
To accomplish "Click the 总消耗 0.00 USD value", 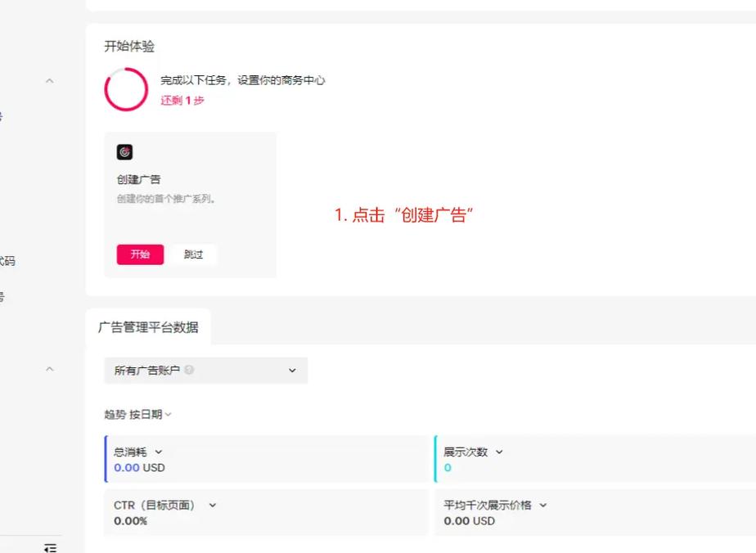I will (139, 468).
